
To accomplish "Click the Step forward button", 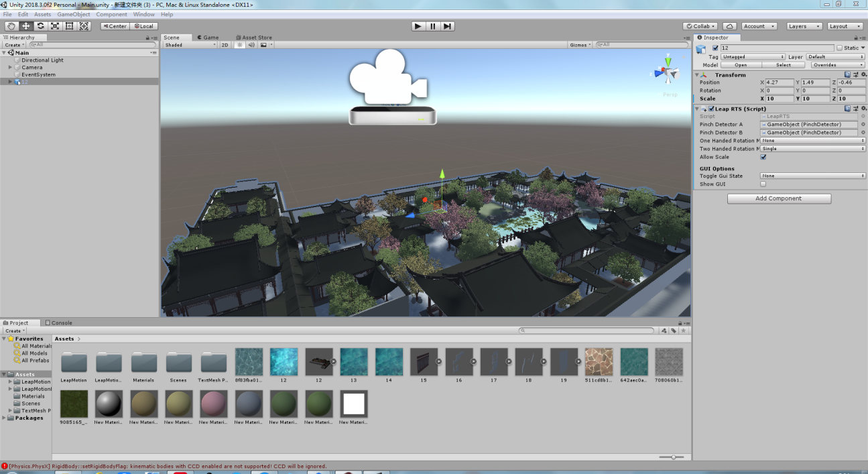I will [x=447, y=26].
